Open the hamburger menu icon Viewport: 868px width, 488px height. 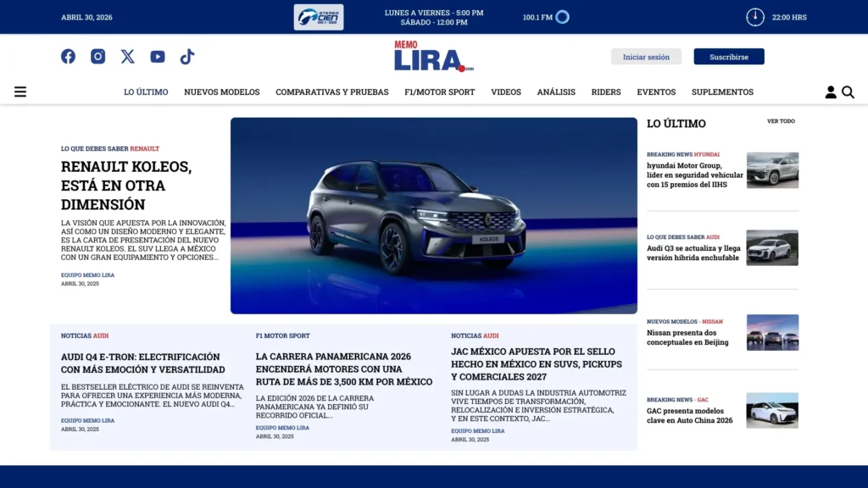coord(20,91)
